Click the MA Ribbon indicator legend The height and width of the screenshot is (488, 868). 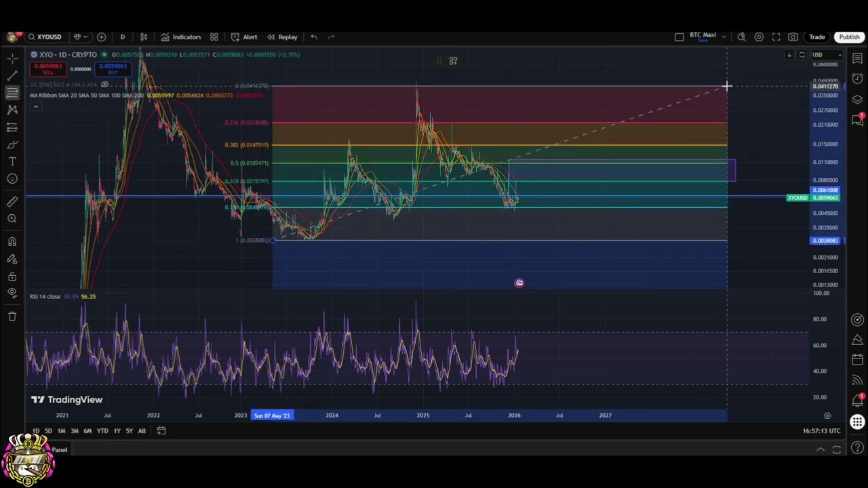tap(86, 95)
